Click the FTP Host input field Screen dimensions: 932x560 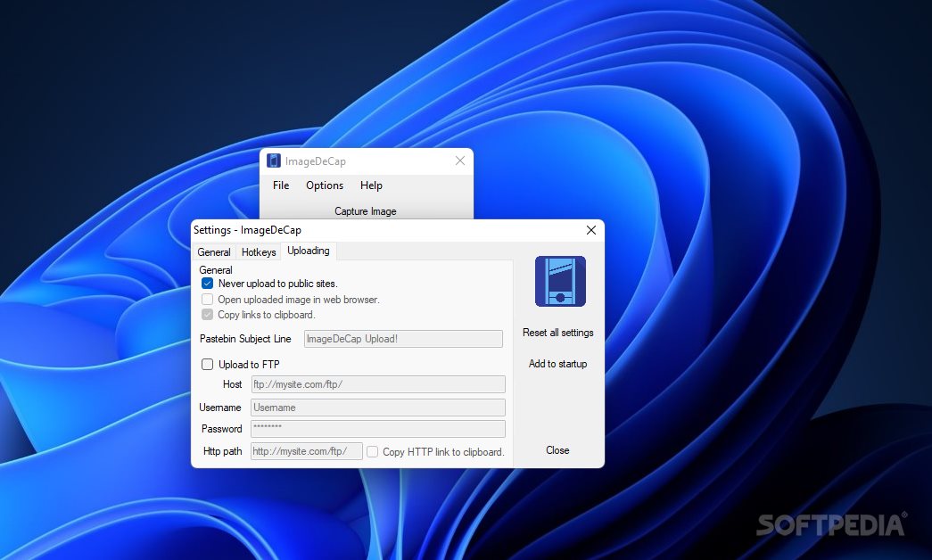pos(378,384)
